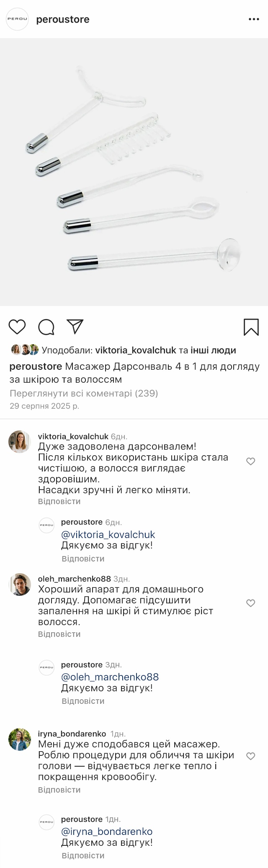The width and height of the screenshot is (268, 868).
Task: Reply to oleh_marchenko88's comment
Action: coord(59,634)
